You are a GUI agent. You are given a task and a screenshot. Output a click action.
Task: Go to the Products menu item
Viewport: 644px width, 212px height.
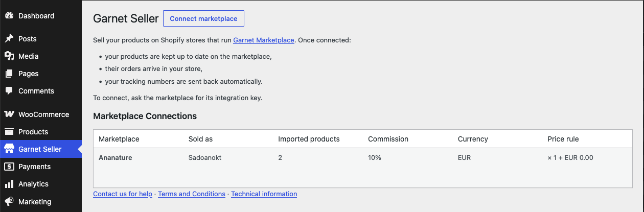click(x=41, y=132)
